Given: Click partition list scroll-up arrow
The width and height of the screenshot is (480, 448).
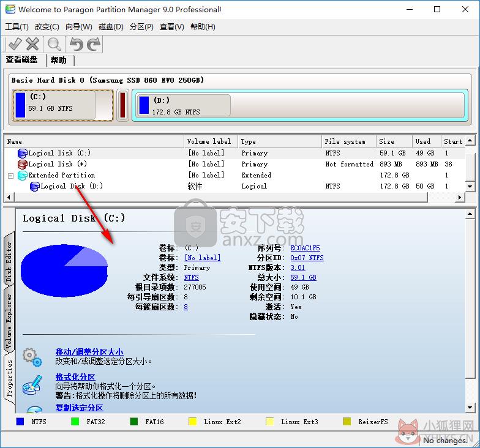Looking at the screenshot, I should (470, 141).
